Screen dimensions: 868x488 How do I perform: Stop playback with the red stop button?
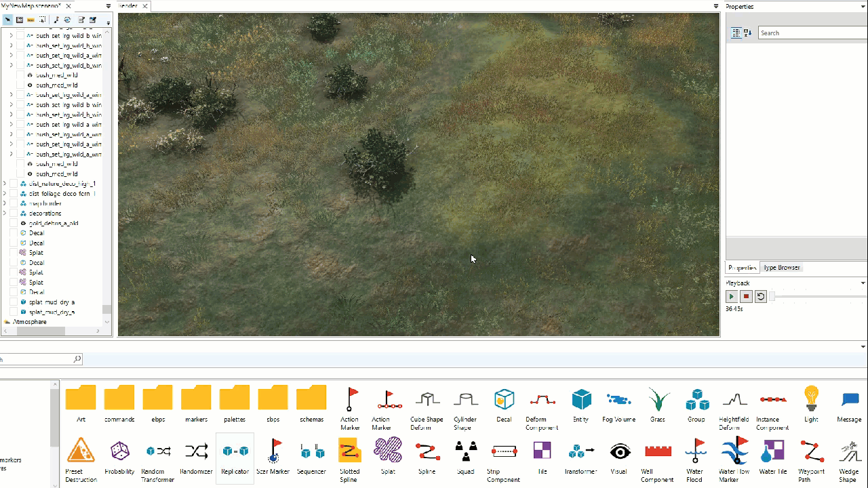[746, 296]
